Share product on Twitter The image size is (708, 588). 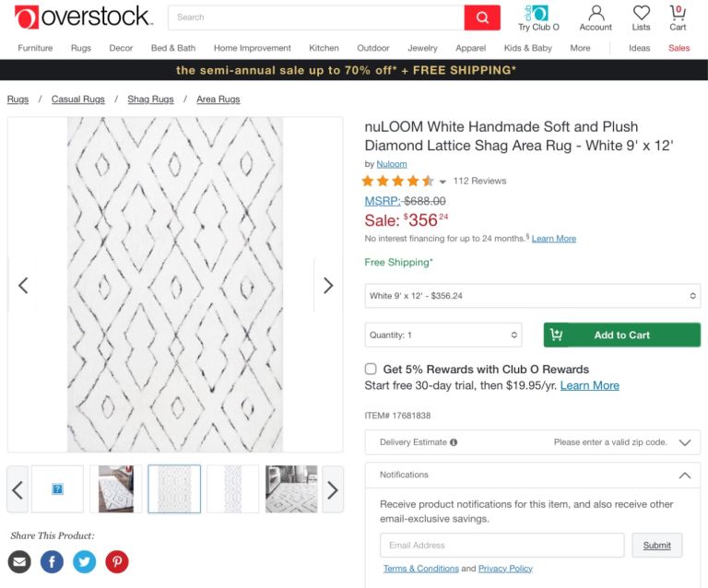84,561
